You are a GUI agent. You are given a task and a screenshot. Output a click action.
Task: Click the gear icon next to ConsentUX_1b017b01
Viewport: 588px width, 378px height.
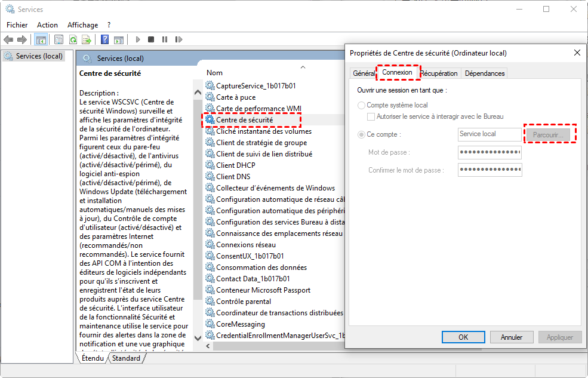(x=210, y=256)
